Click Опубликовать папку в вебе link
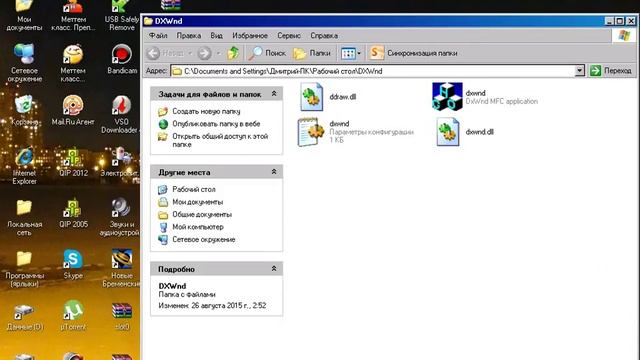This screenshot has width=640, height=360. pos(216,124)
